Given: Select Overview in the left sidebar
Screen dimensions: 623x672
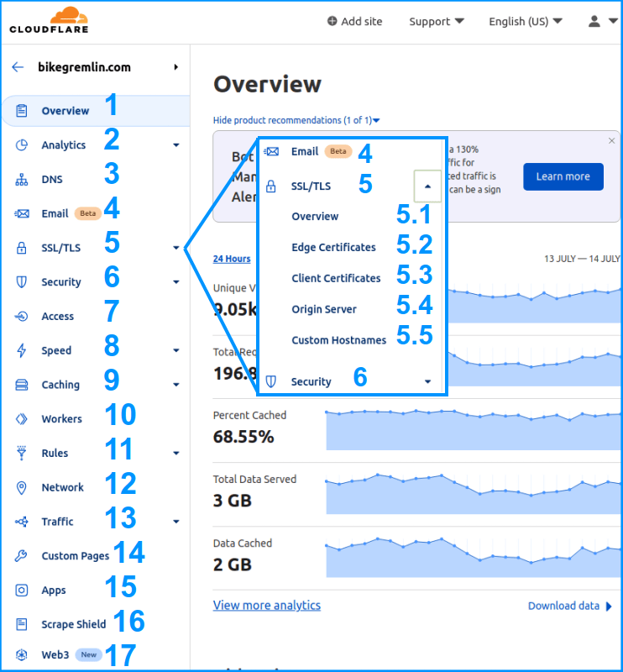Looking at the screenshot, I should pyautogui.click(x=96, y=111).
